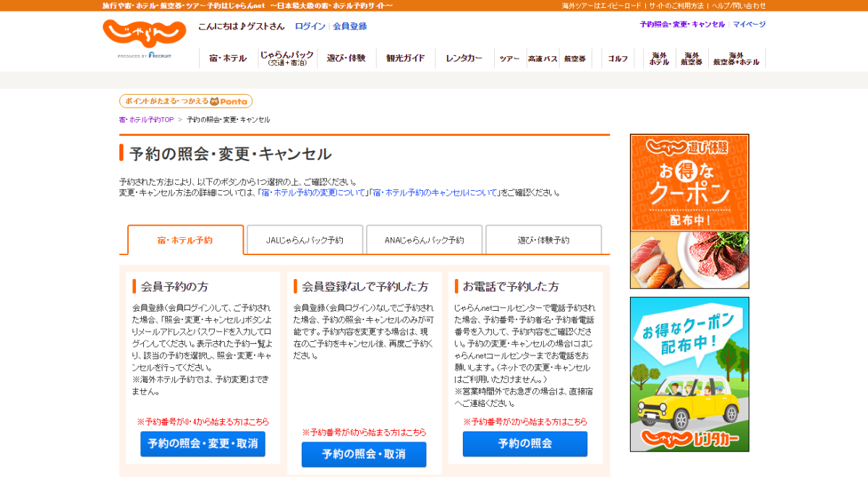Image resolution: width=868 pixels, height=477 pixels.
Task: Select レンタカー navigation item
Action: coord(464,59)
